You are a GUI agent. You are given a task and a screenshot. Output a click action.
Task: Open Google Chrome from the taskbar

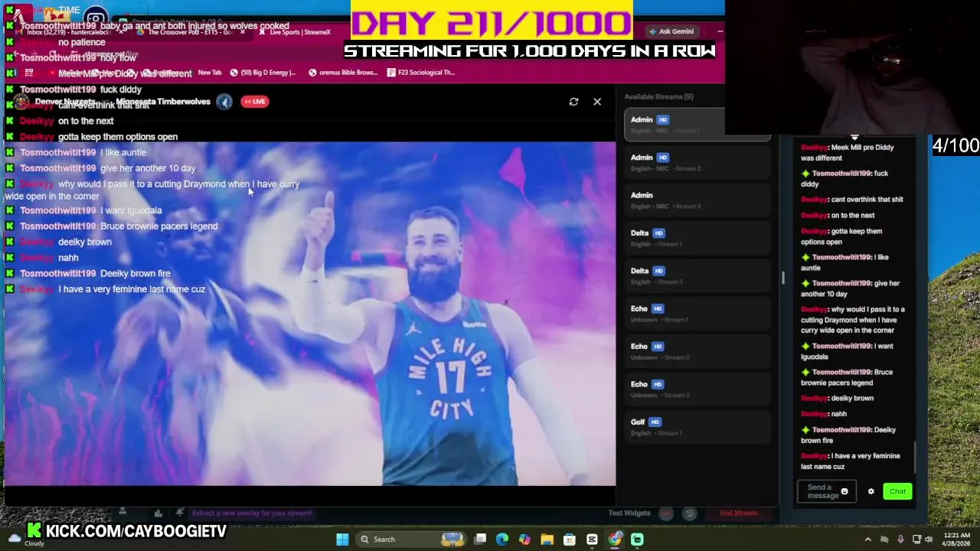(615, 540)
